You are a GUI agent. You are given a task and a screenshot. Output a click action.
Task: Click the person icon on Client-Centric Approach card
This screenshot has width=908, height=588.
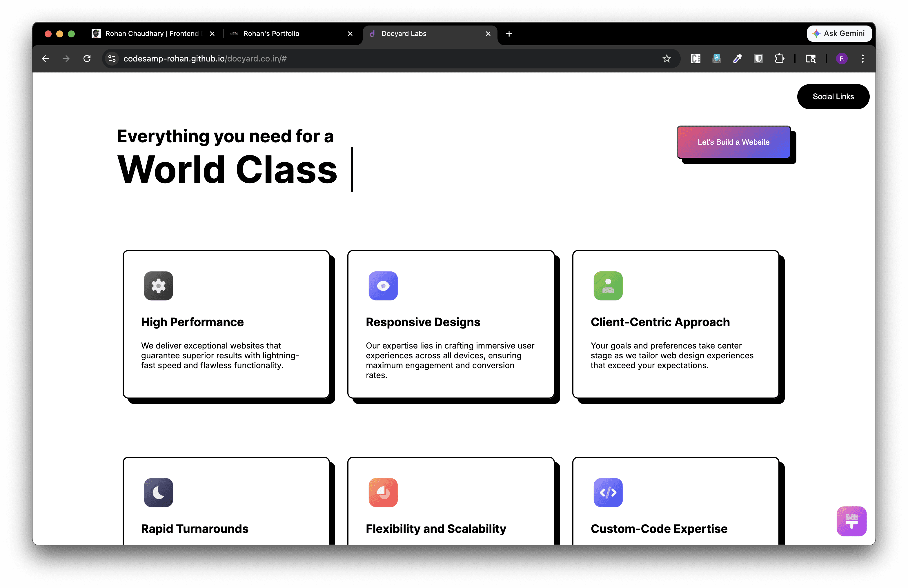(608, 286)
